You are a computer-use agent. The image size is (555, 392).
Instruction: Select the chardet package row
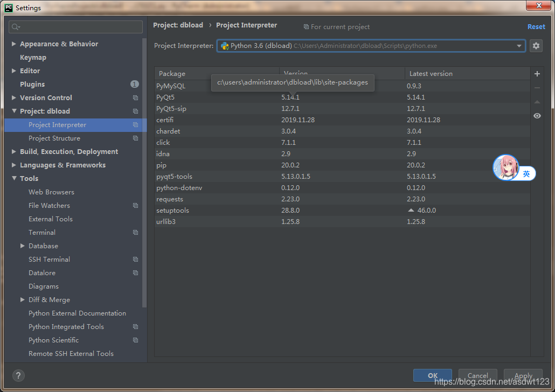click(342, 131)
